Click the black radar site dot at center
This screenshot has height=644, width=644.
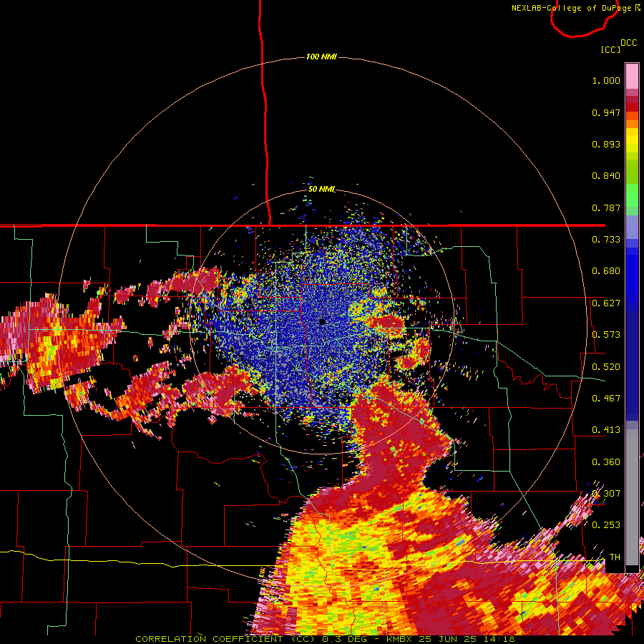pyautogui.click(x=323, y=321)
